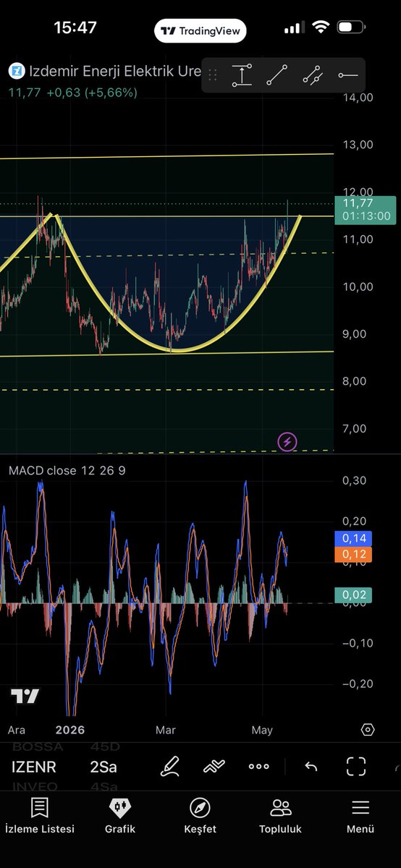Image resolution: width=401 pixels, height=868 pixels.
Task: Select the horizontal ray drawing tool
Action: coord(347,75)
